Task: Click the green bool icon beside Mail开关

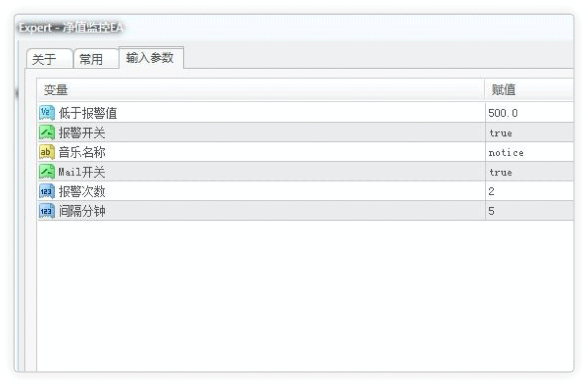Action: point(47,172)
